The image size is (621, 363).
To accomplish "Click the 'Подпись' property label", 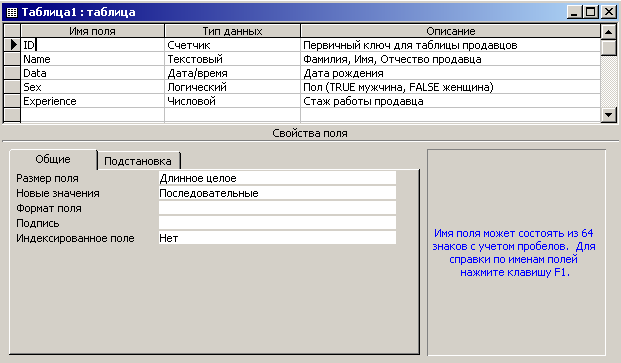I will point(38,224).
